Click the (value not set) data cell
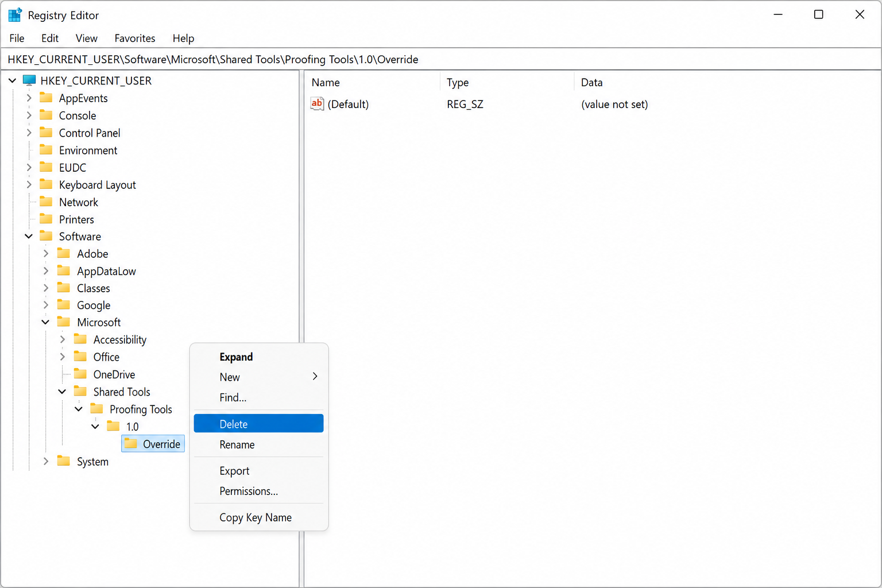Screen dimensions: 882x588 tap(614, 104)
